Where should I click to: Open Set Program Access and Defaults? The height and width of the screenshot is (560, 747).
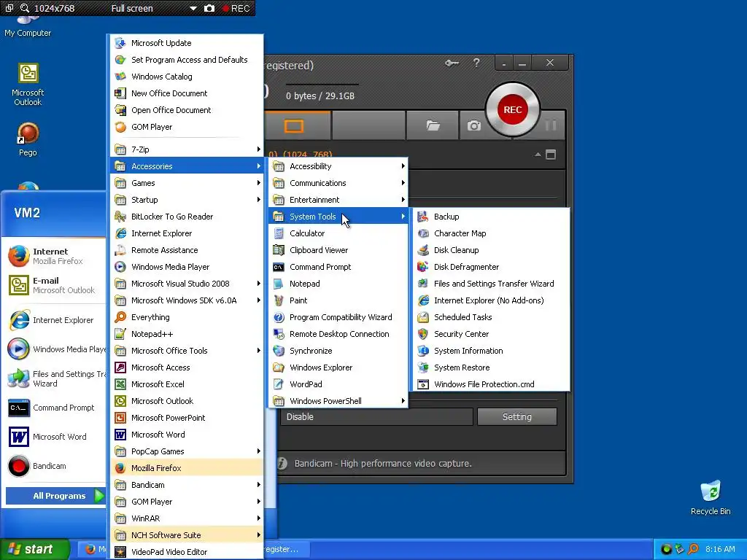[x=187, y=60]
